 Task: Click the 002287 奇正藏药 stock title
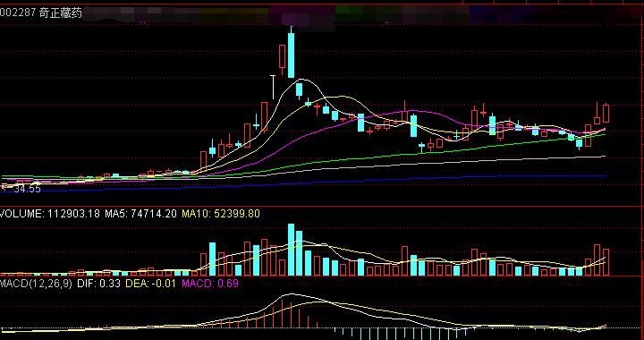pos(41,13)
